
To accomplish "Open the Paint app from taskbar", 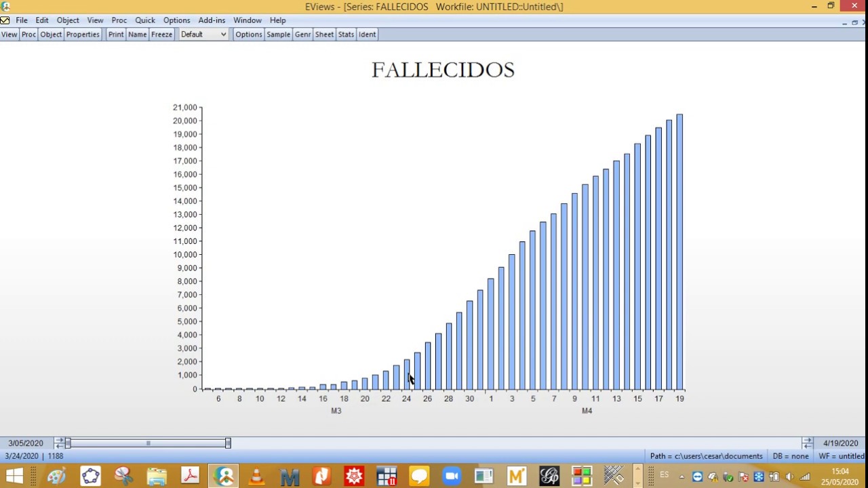I will click(x=57, y=476).
